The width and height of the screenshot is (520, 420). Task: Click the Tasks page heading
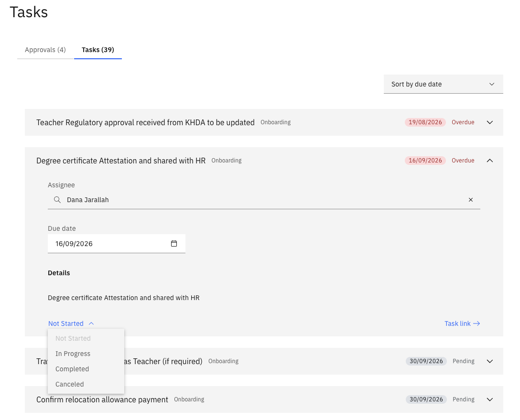29,12
